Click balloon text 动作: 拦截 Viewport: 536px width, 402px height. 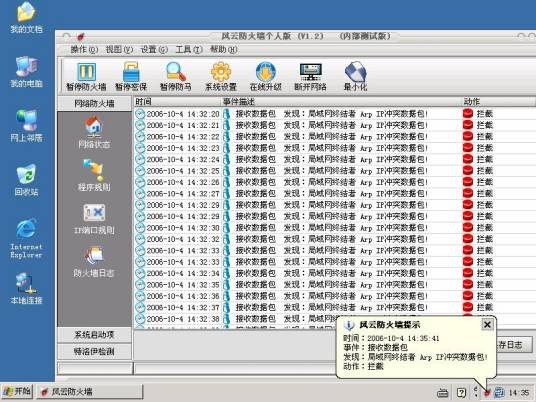(363, 366)
